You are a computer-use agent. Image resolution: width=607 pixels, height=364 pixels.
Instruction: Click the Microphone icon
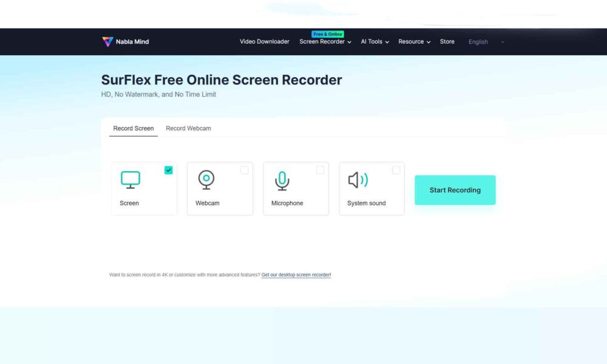282,181
